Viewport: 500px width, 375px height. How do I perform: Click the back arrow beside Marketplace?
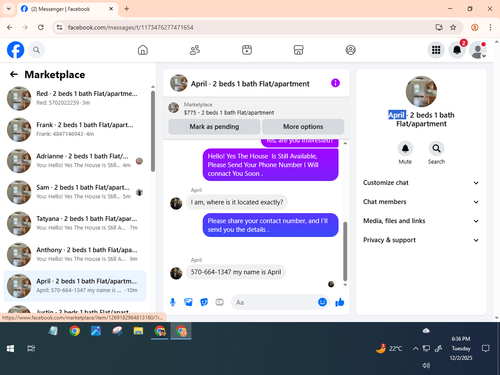coord(14,74)
